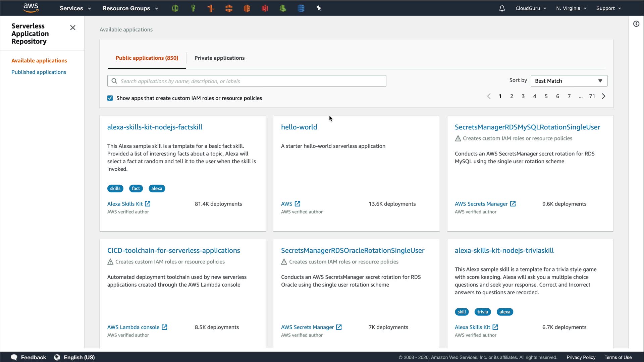This screenshot has width=644, height=362.
Task: Select Published applications in the sidebar
Action: [x=39, y=72]
